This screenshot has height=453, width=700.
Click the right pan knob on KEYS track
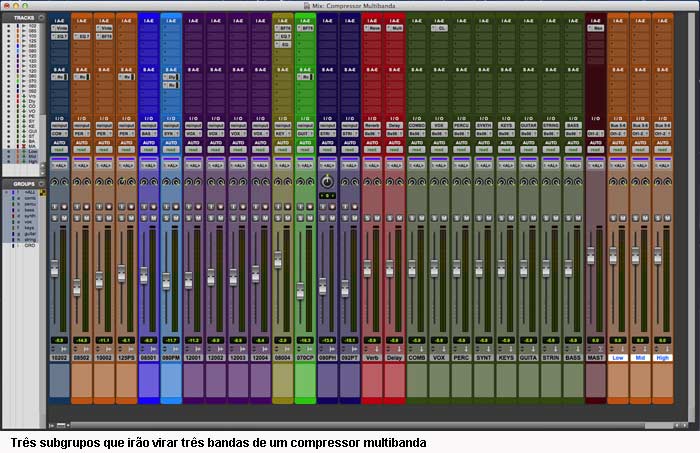point(511,182)
